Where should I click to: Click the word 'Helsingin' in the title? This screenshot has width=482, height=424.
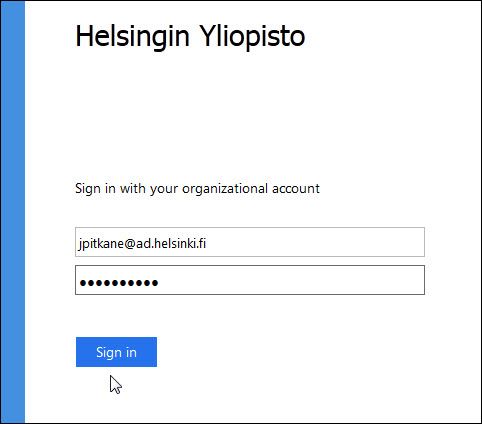click(133, 37)
